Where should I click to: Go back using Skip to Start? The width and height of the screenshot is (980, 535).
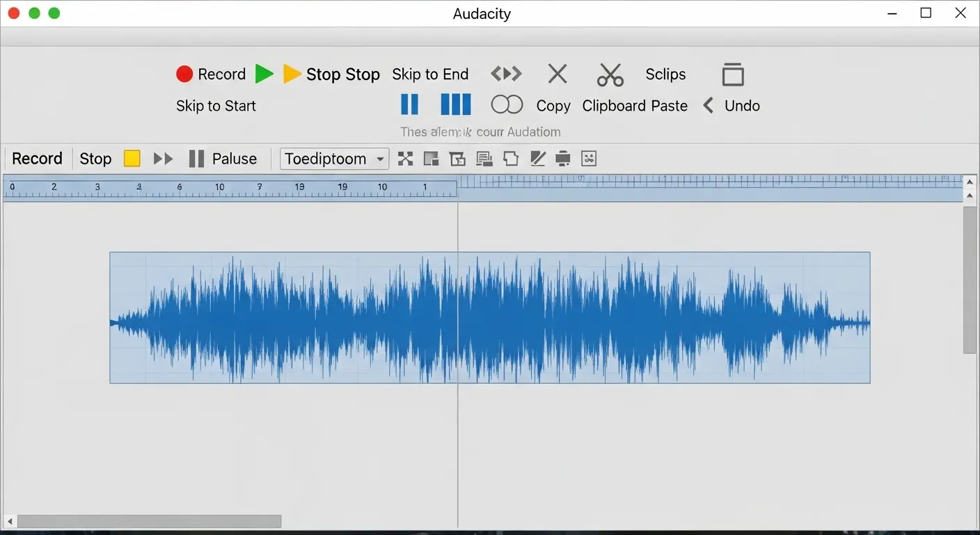pos(216,106)
